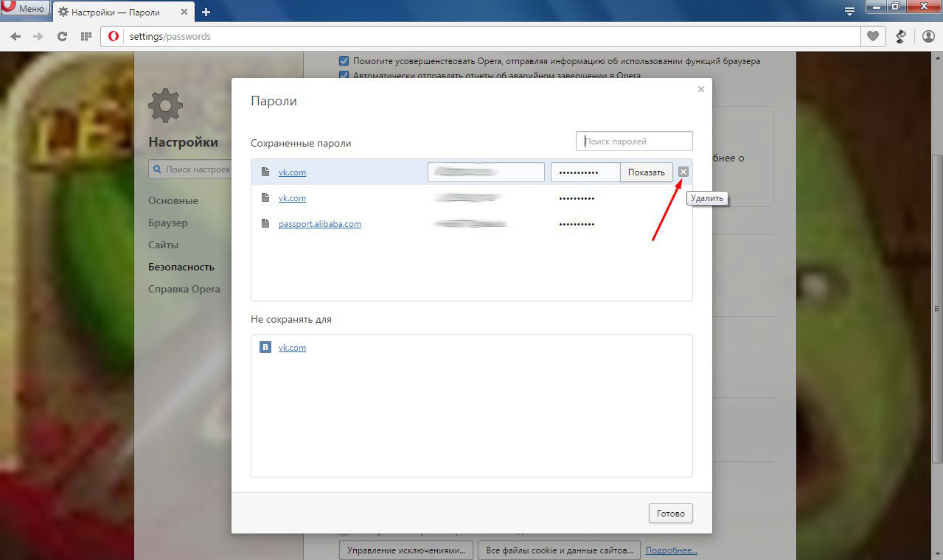943x560 pixels.
Task: Reload the page with refresh icon
Action: pos(63,36)
